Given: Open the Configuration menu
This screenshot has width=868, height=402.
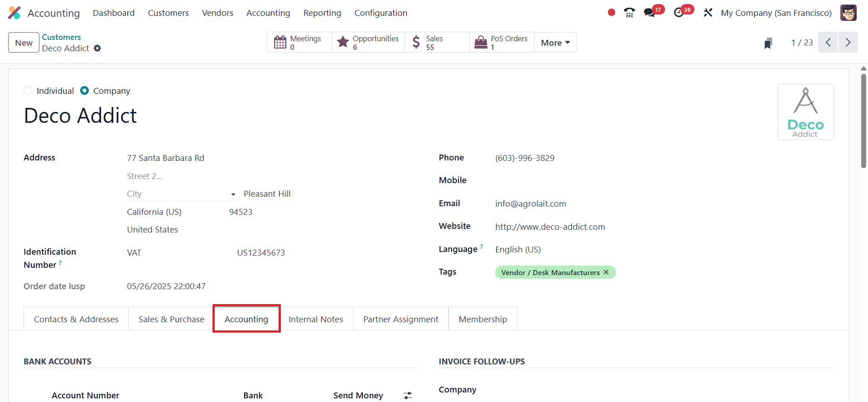Looking at the screenshot, I should (x=381, y=13).
